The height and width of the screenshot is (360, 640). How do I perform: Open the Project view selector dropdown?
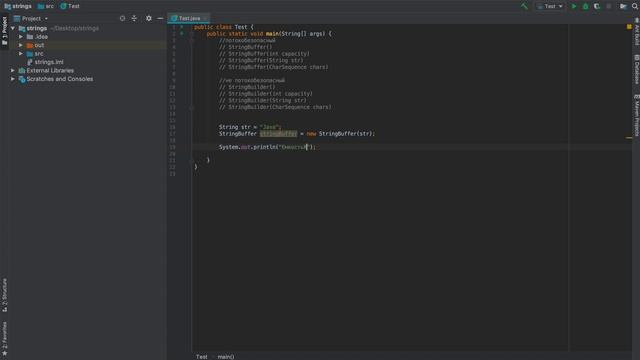point(31,18)
